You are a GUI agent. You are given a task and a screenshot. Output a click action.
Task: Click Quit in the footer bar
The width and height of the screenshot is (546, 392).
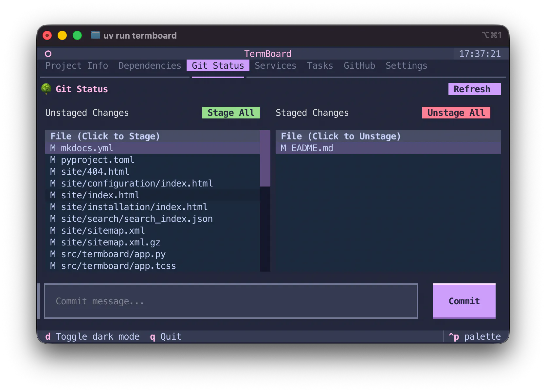(166, 336)
